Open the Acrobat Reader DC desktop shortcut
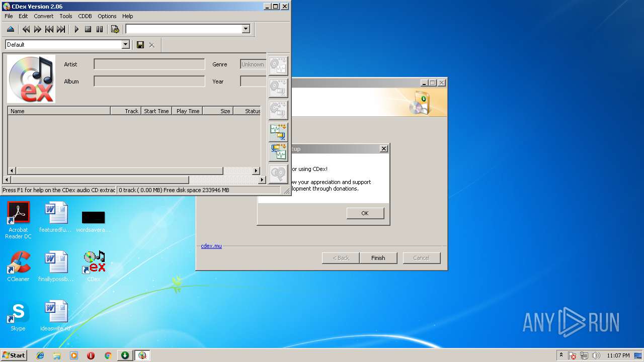644x362 pixels. 18,220
